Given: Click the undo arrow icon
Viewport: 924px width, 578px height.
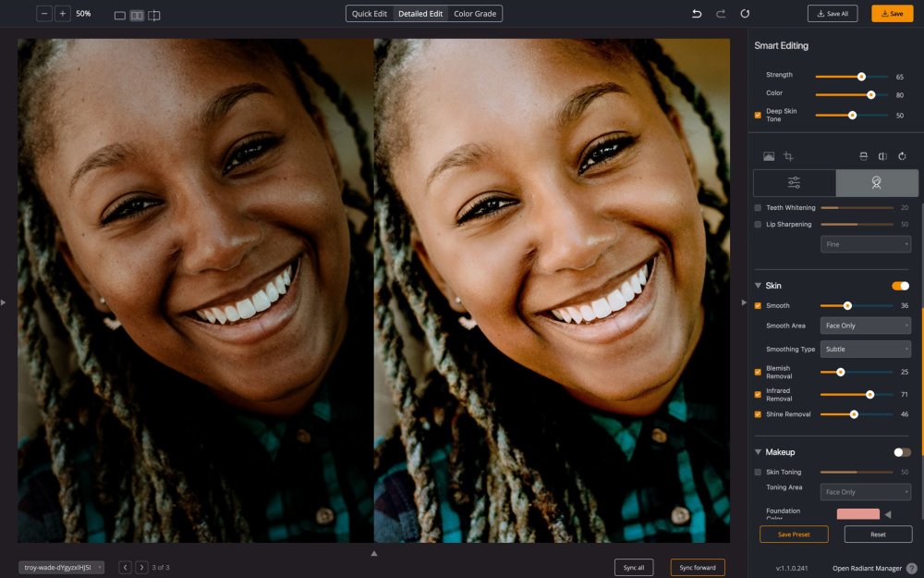Looking at the screenshot, I should (x=697, y=14).
